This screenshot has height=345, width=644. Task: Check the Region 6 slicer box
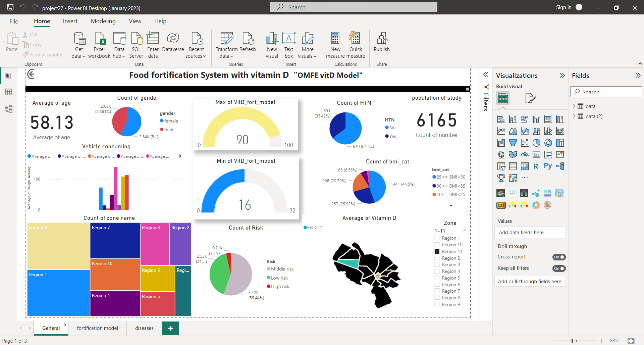(437, 285)
